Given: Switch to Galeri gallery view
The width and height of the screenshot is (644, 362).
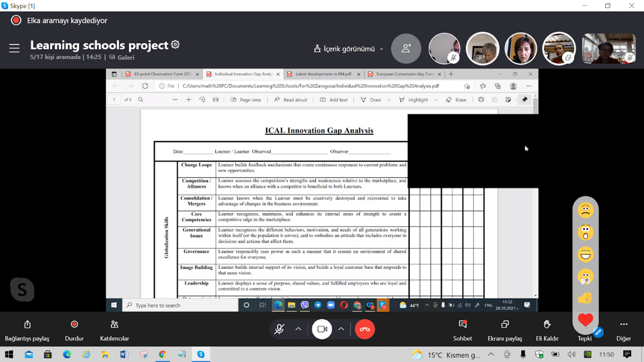Looking at the screenshot, I should pos(122,57).
